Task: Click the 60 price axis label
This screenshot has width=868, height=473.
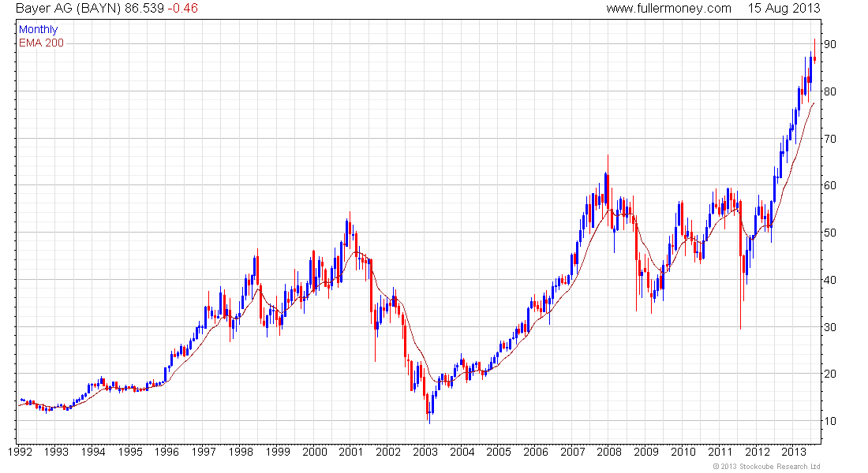Action: pos(830,185)
